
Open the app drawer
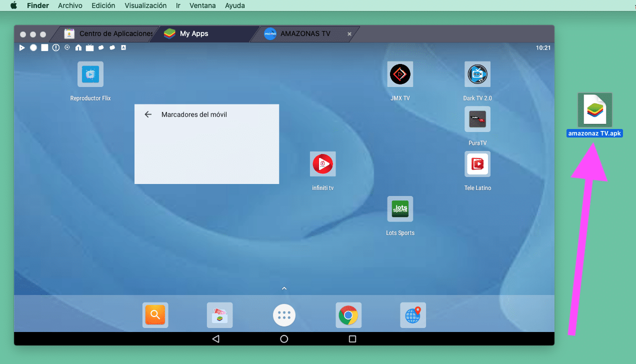(284, 315)
